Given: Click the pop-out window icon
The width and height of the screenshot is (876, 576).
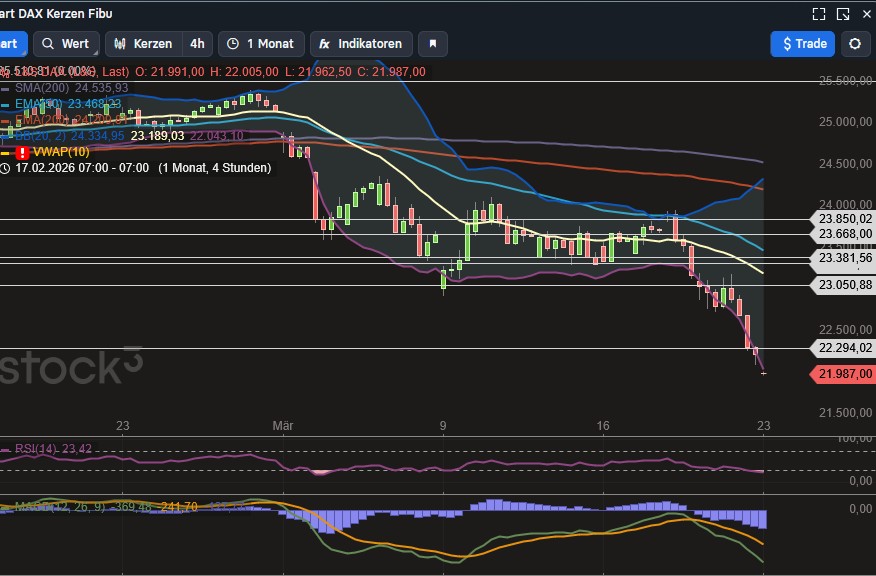Looking at the screenshot, I should click(x=843, y=14).
